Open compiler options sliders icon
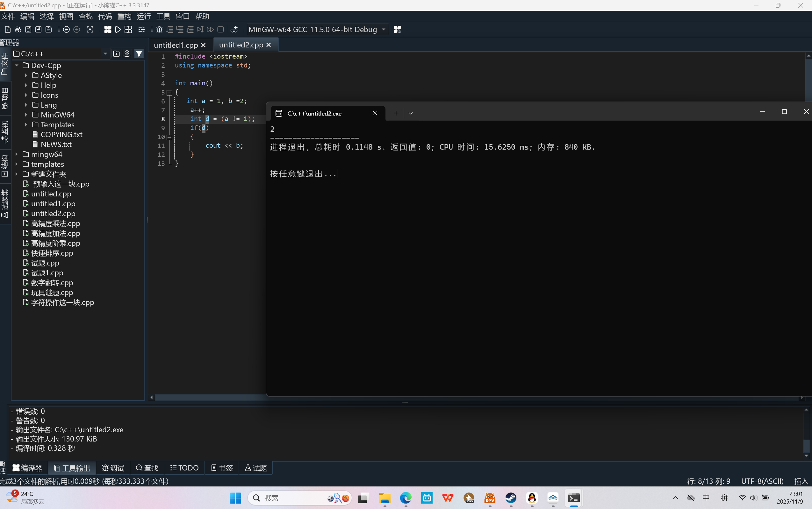Image resolution: width=812 pixels, height=509 pixels. click(x=141, y=30)
